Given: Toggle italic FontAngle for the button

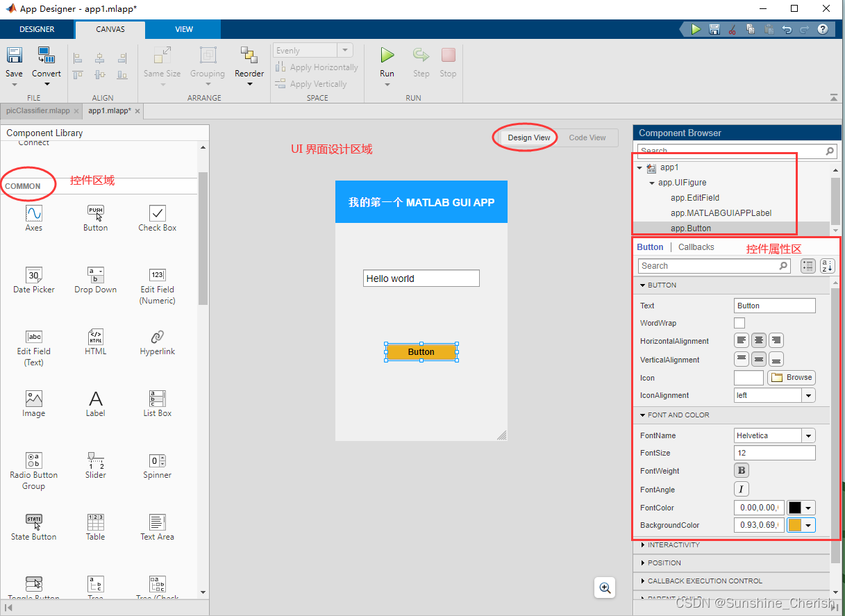Looking at the screenshot, I should coord(741,489).
